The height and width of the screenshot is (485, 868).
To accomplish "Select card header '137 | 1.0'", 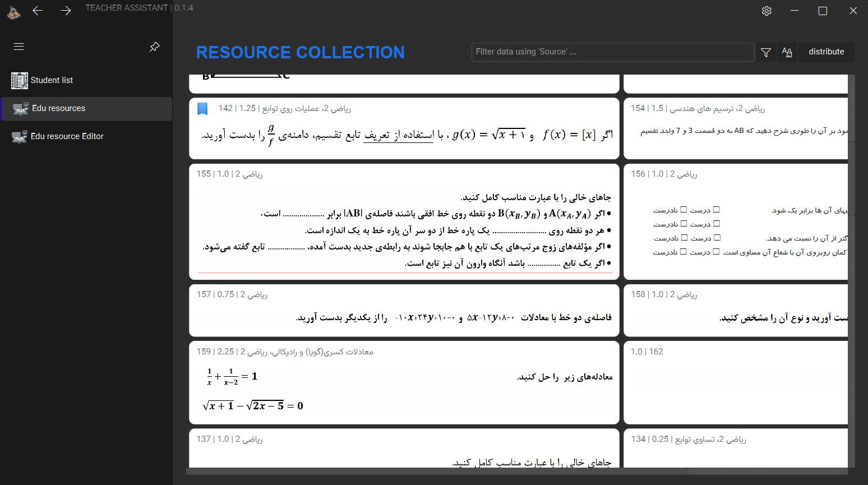I will tap(229, 440).
